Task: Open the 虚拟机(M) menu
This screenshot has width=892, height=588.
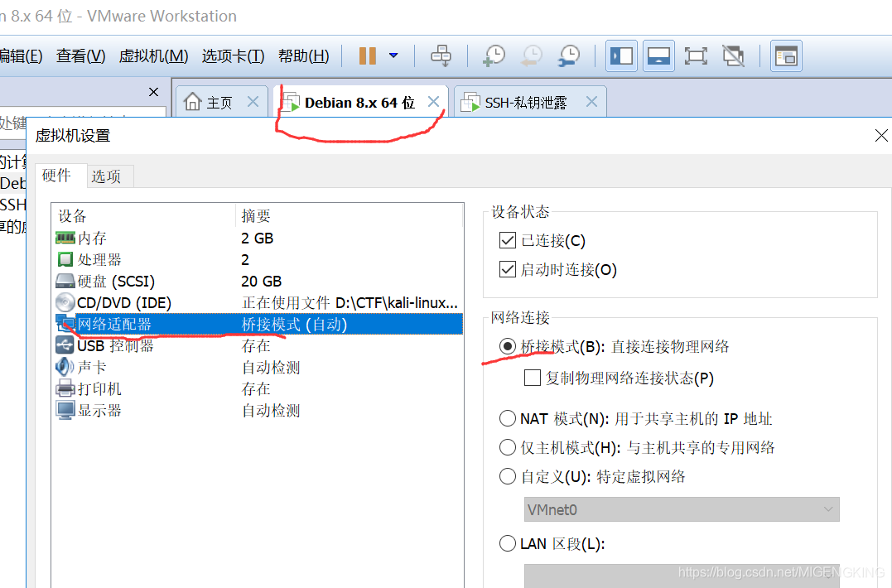Action: [153, 55]
